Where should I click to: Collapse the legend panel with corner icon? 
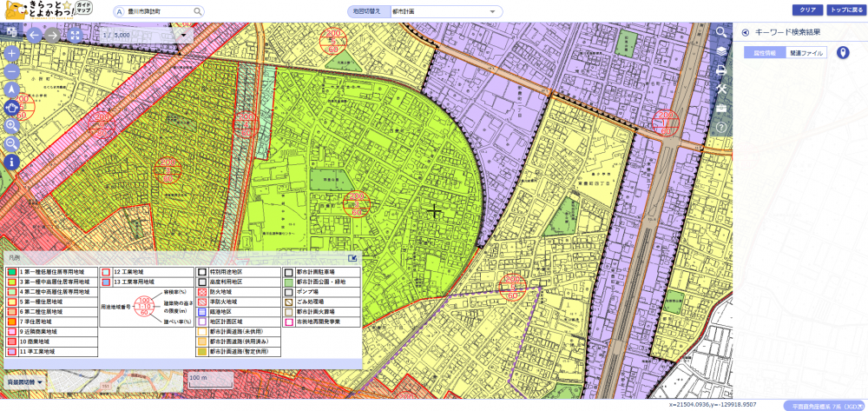tap(352, 258)
